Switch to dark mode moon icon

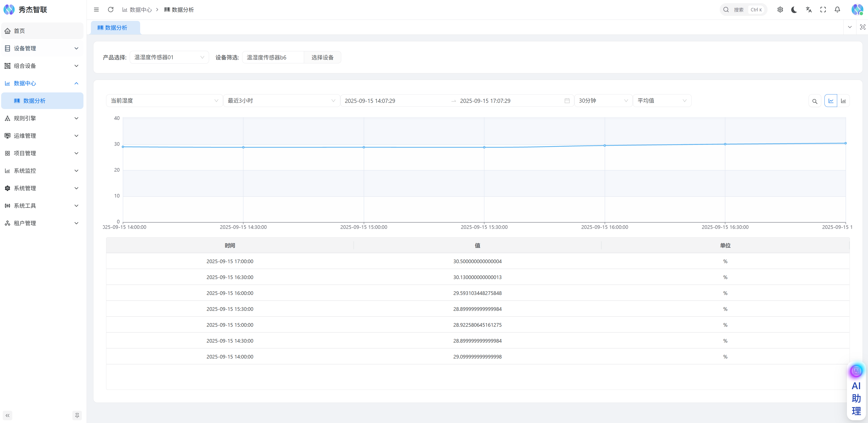(x=794, y=10)
